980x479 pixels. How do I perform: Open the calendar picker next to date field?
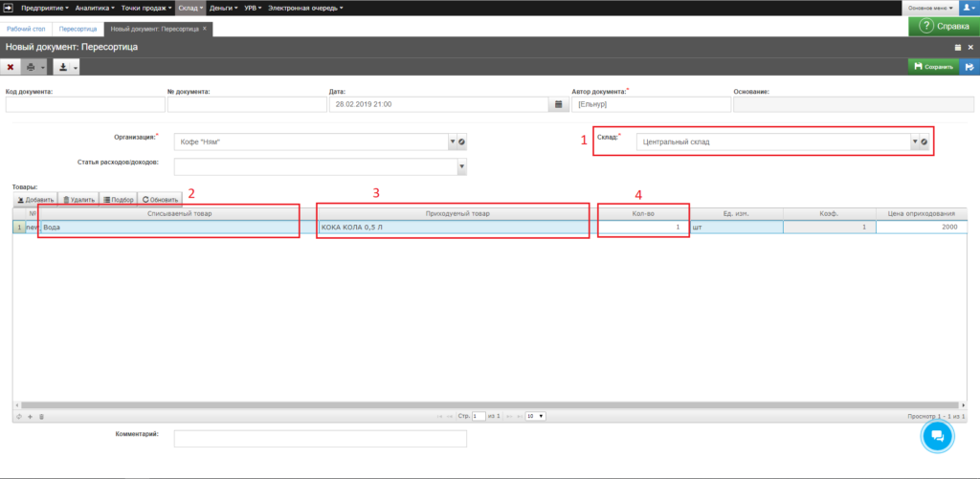[558, 104]
